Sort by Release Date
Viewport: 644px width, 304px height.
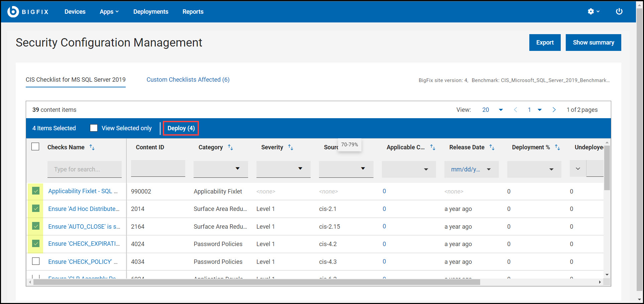pos(492,147)
